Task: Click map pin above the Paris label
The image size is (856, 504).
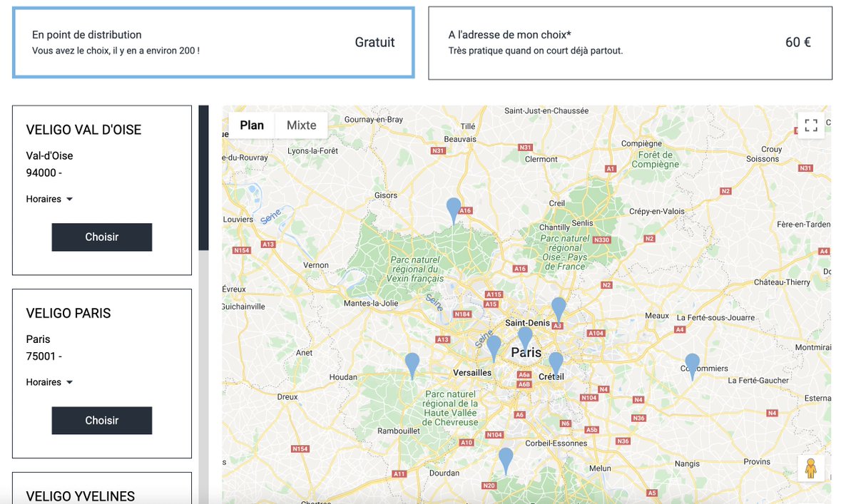Action: [525, 340]
